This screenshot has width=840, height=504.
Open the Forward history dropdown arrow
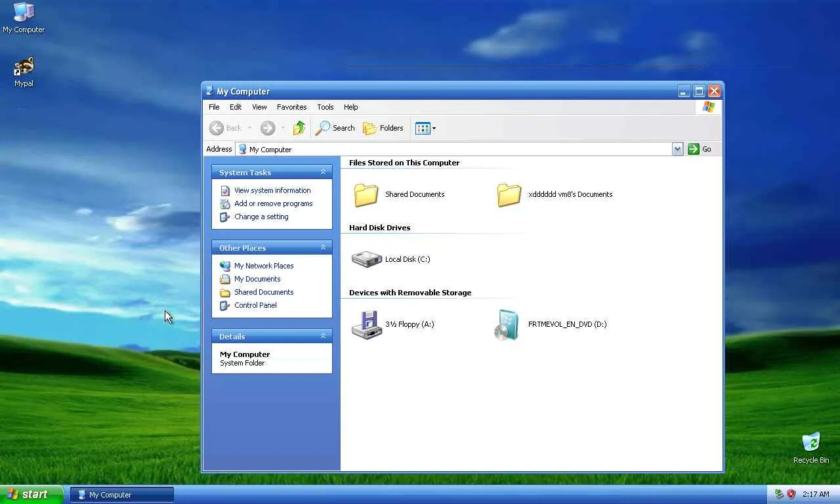[283, 128]
